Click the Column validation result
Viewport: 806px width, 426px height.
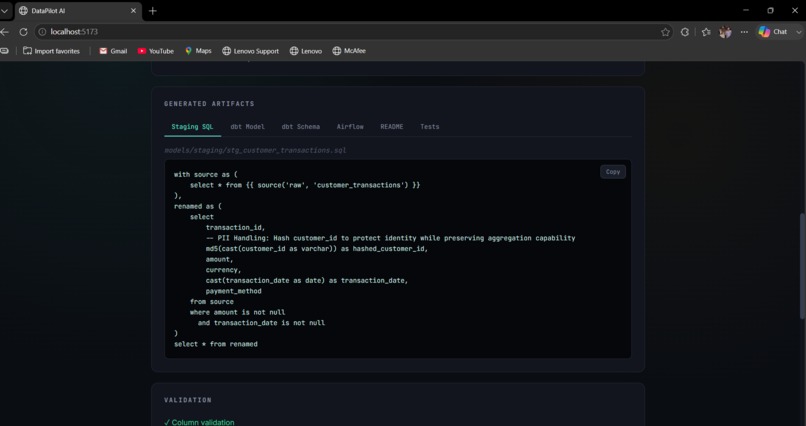pos(199,422)
